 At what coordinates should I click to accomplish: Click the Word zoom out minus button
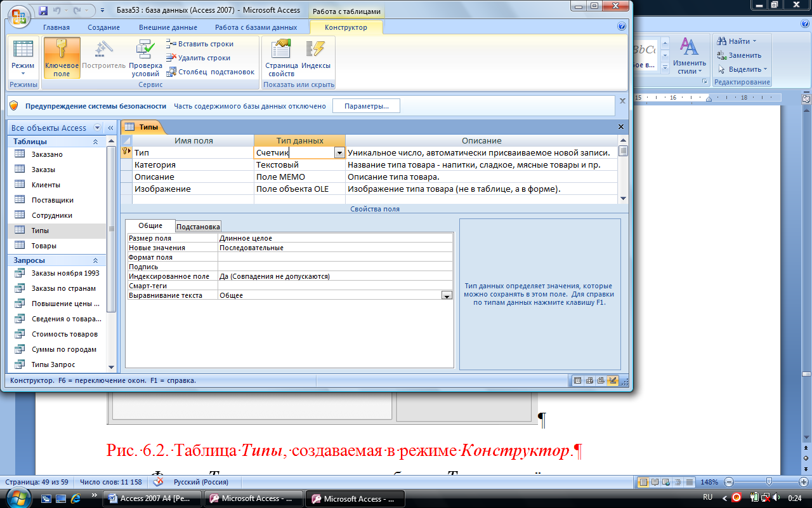click(x=729, y=482)
